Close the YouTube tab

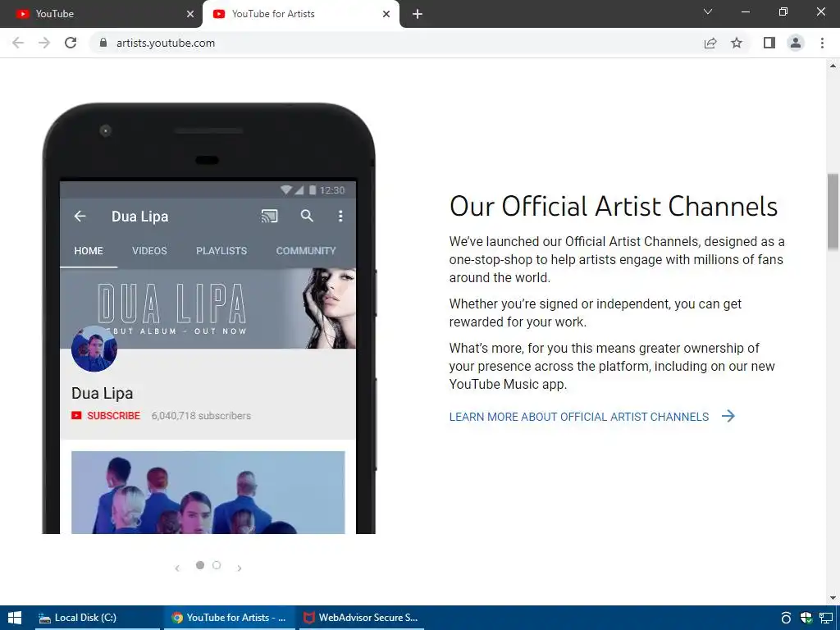[x=190, y=14]
